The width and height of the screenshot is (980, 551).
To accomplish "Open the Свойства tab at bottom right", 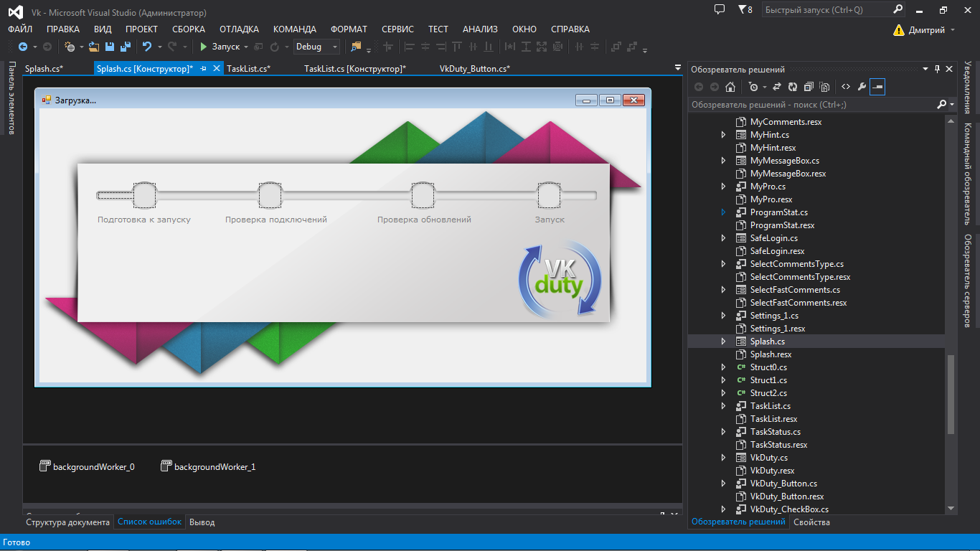I will pyautogui.click(x=812, y=522).
